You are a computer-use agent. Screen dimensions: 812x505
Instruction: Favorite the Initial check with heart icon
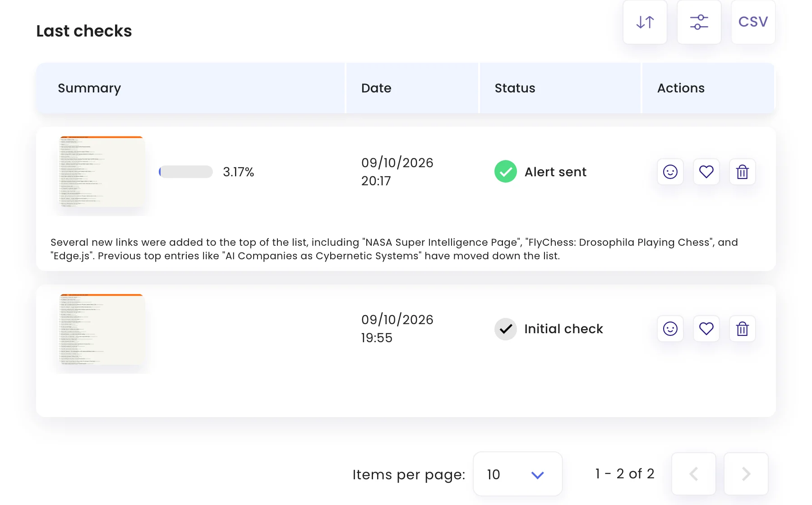pyautogui.click(x=706, y=329)
